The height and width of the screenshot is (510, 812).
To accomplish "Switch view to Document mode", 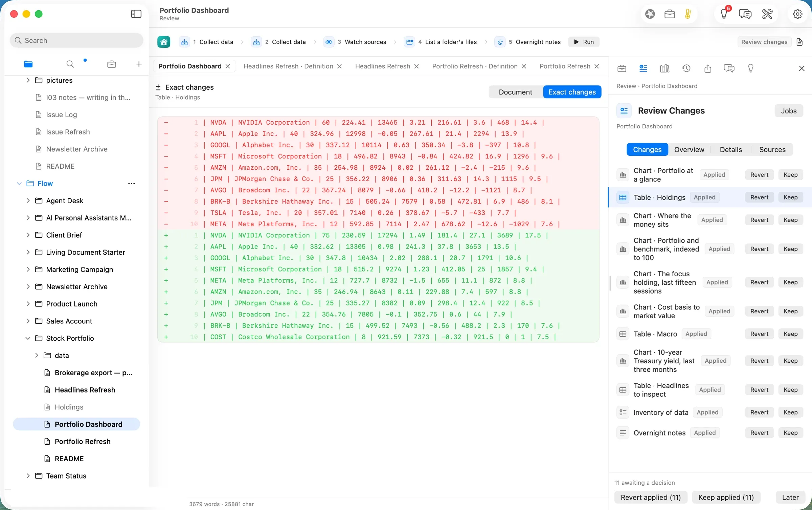I will 515,92.
